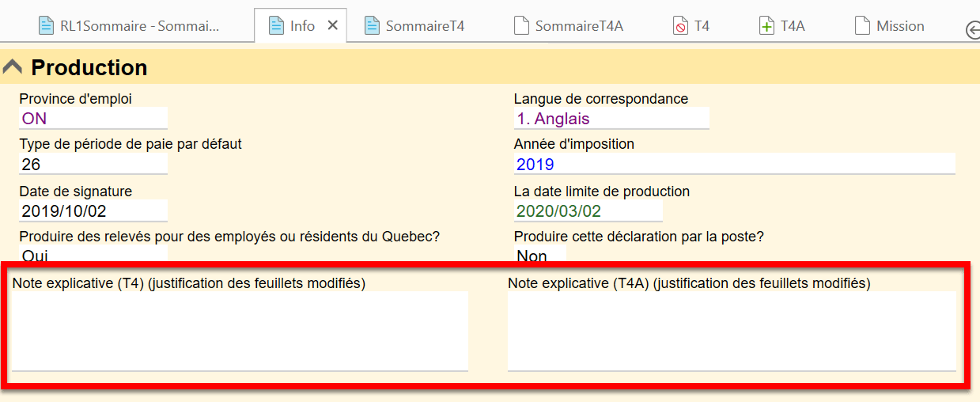Open the Province d'emploi field showing ON
The image size is (980, 402).
pos(93,119)
